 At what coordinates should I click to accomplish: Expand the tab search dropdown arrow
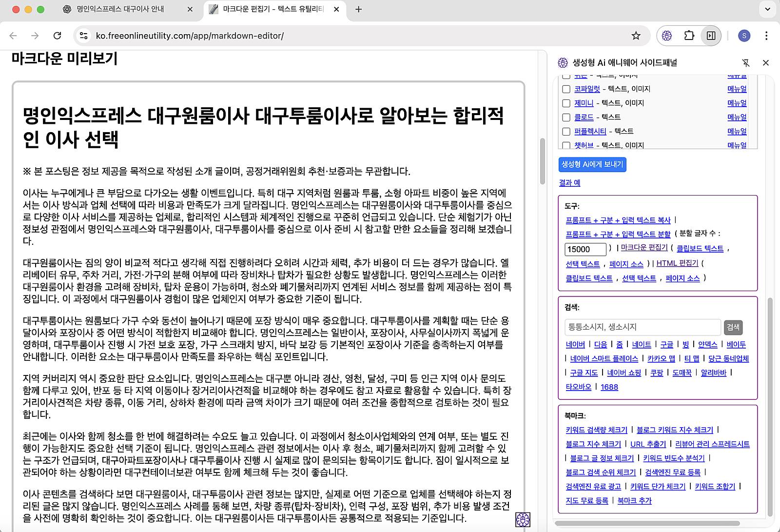pyautogui.click(x=767, y=9)
